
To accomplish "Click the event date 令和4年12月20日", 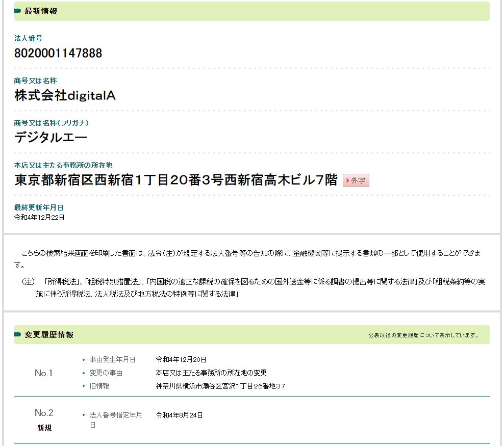I will point(181,360).
